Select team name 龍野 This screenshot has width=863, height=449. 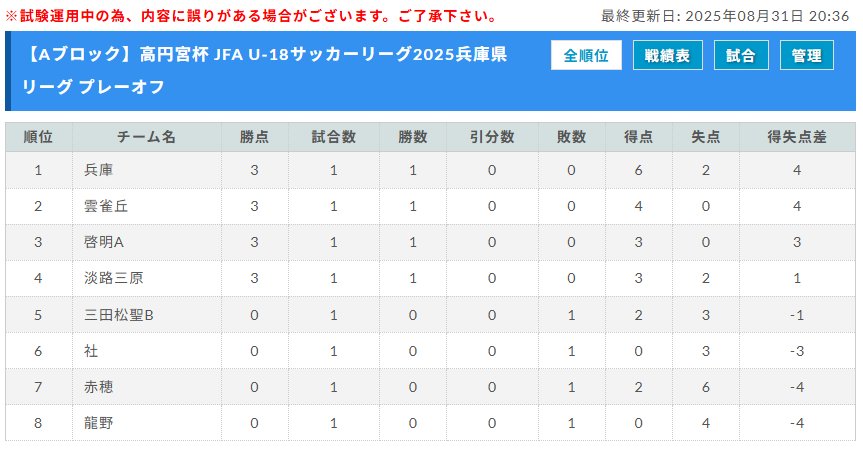click(99, 423)
